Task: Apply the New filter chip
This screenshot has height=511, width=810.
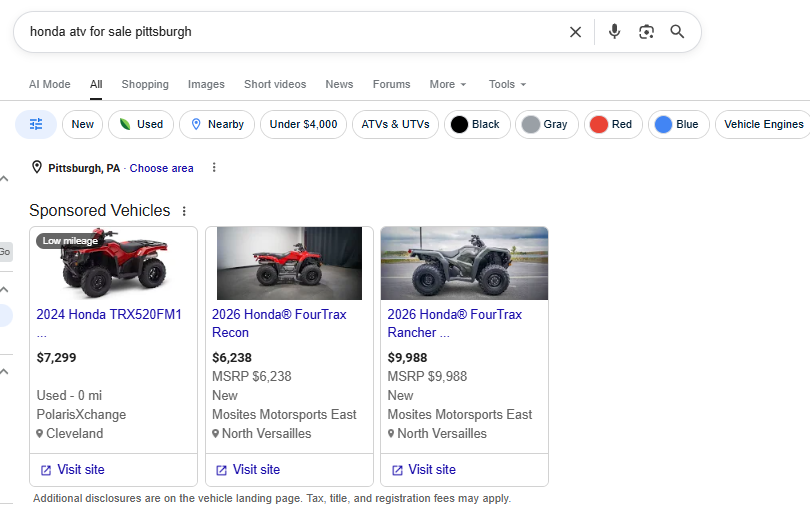Action: click(83, 124)
